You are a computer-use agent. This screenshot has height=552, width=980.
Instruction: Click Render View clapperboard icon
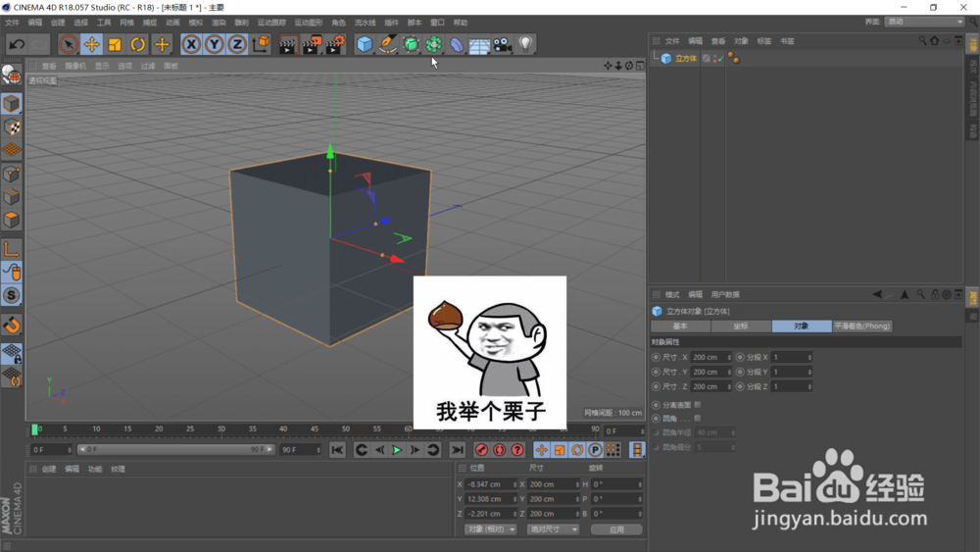287,44
